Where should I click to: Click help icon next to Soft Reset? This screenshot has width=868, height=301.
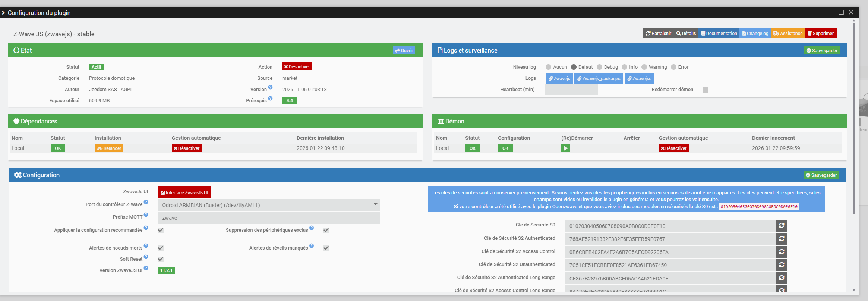tap(146, 257)
